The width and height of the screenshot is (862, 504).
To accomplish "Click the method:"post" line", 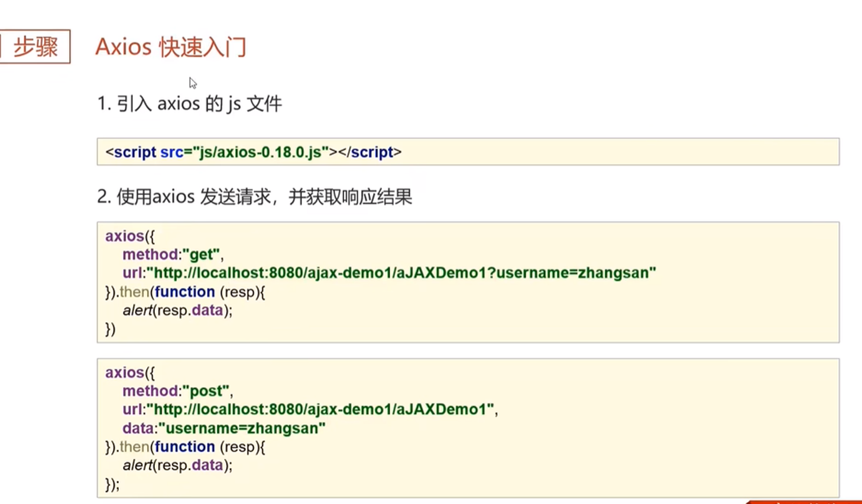I will point(178,391).
